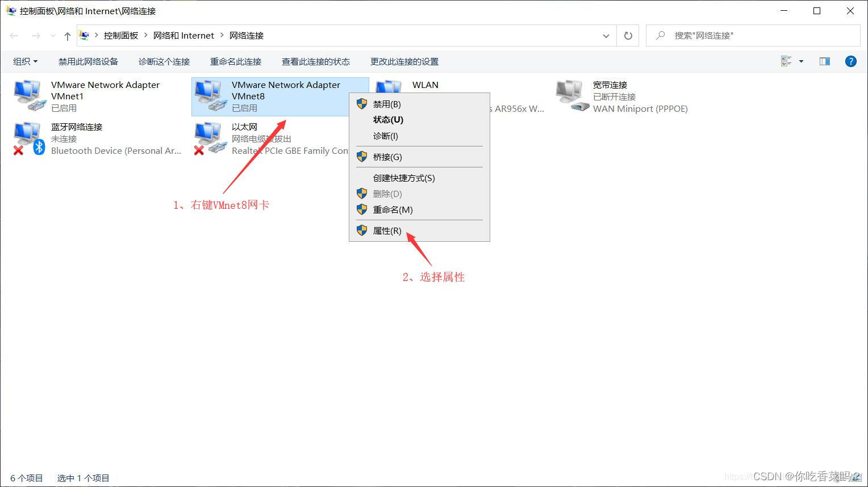This screenshot has width=868, height=487.
Task: Expand the chevron after 网络和 Internet breadcrumb
Action: 222,35
